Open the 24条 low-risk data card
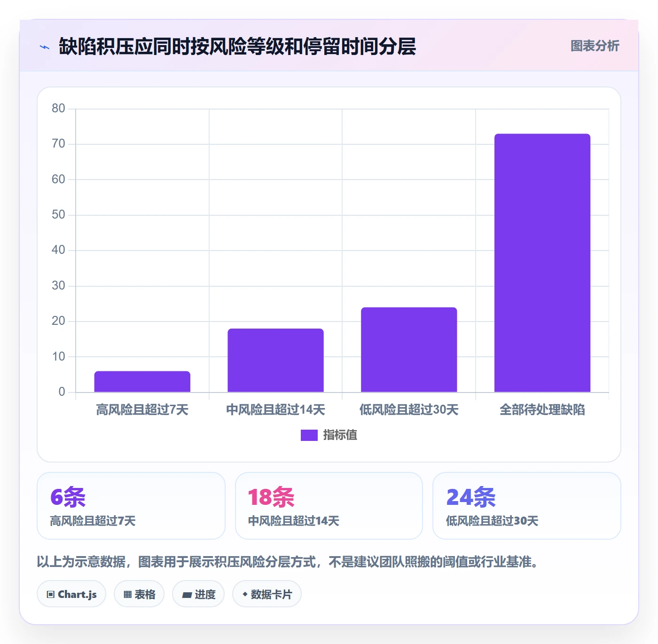 click(x=527, y=506)
